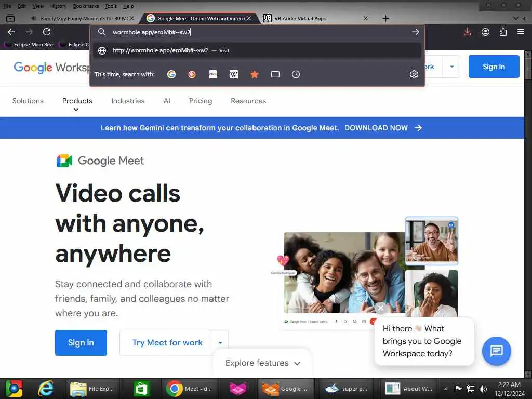Open the hamburger application menu

coord(521,32)
